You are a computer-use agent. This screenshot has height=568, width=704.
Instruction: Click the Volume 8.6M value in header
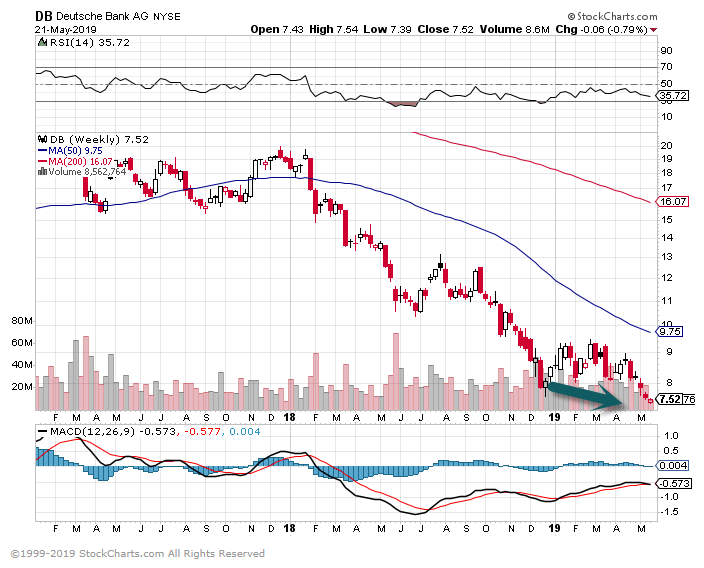(x=515, y=30)
